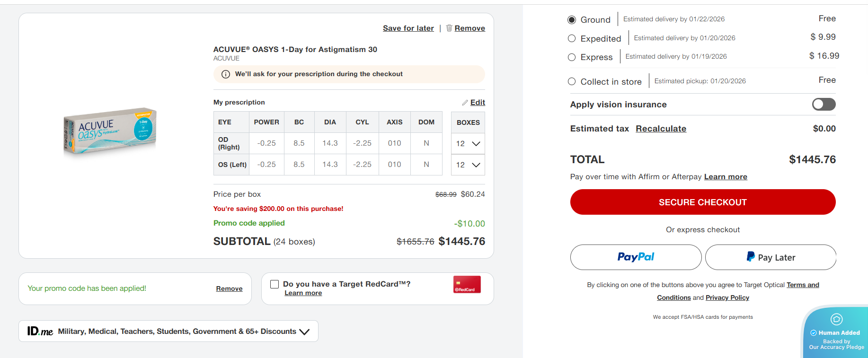
Task: Expand the ID.me discounts section
Action: tap(304, 332)
